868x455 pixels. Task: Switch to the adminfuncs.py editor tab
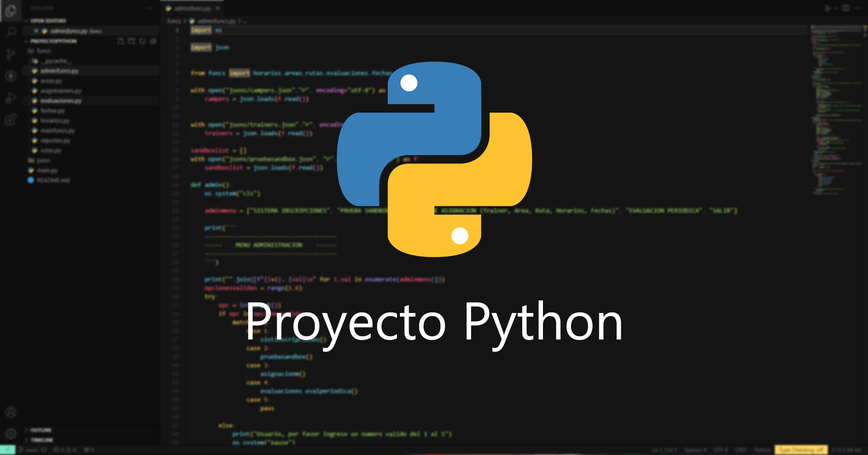[x=192, y=8]
